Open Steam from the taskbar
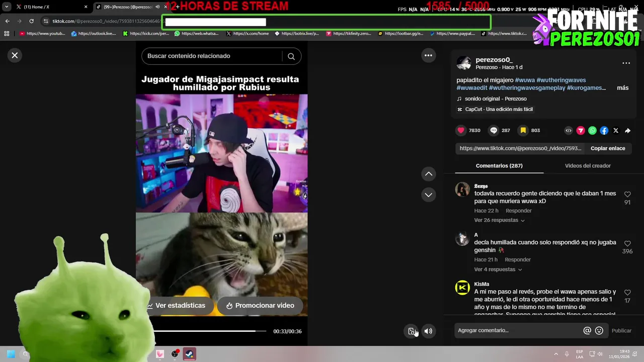The height and width of the screenshot is (362, 644). 189,354
